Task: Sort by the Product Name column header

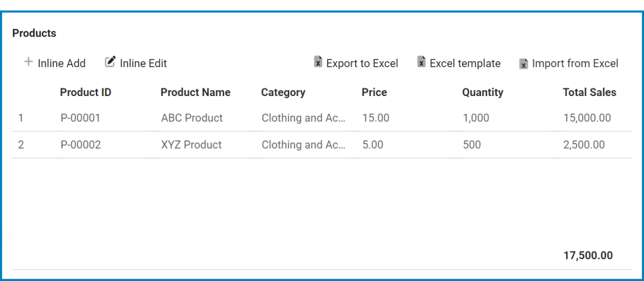Action: (195, 92)
